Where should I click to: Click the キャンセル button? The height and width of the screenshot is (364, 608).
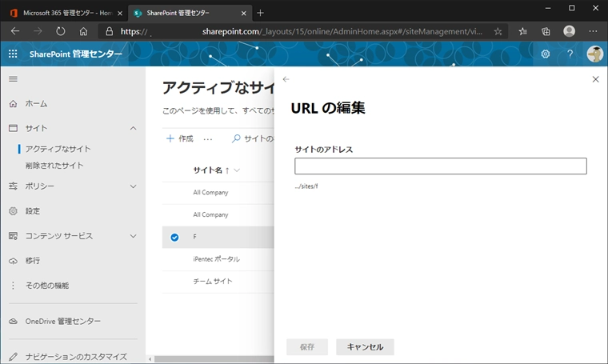pyautogui.click(x=365, y=347)
